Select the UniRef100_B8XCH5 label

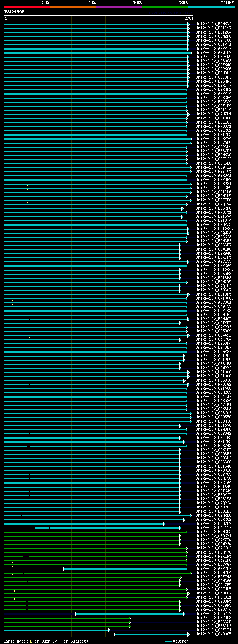pyautogui.click(x=213, y=257)
